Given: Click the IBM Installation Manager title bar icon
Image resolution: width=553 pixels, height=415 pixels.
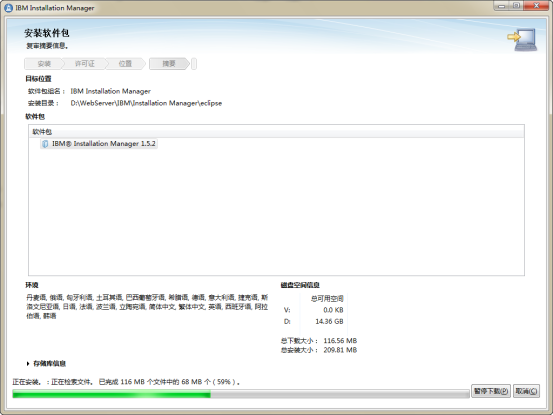Looking at the screenshot, I should (8, 8).
